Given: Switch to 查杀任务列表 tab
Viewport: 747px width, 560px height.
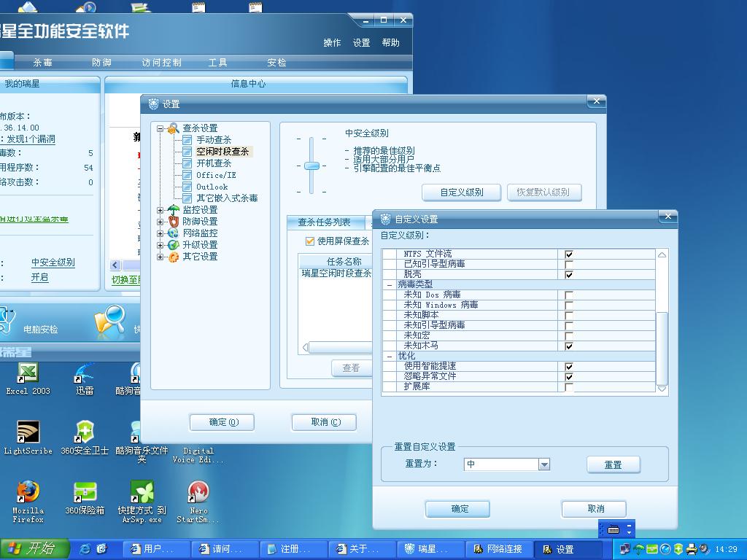Looking at the screenshot, I should click(x=325, y=222).
